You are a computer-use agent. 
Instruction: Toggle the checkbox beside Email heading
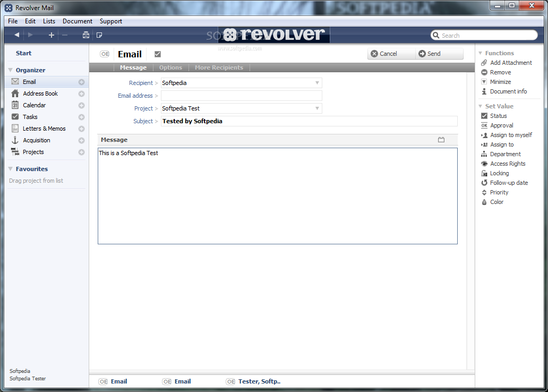tap(158, 54)
